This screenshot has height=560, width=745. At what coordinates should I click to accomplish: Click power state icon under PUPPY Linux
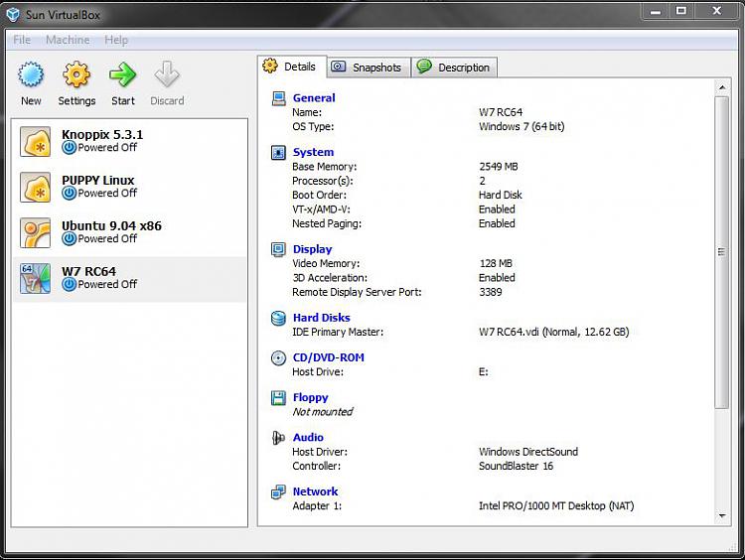pyautogui.click(x=69, y=194)
